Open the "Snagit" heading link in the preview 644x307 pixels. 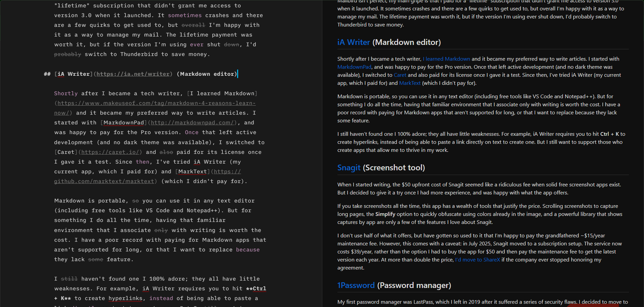tap(349, 168)
